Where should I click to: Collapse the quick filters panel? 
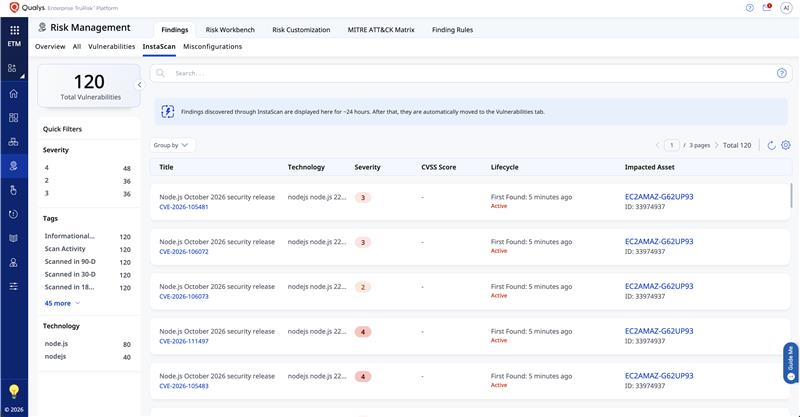pos(139,85)
